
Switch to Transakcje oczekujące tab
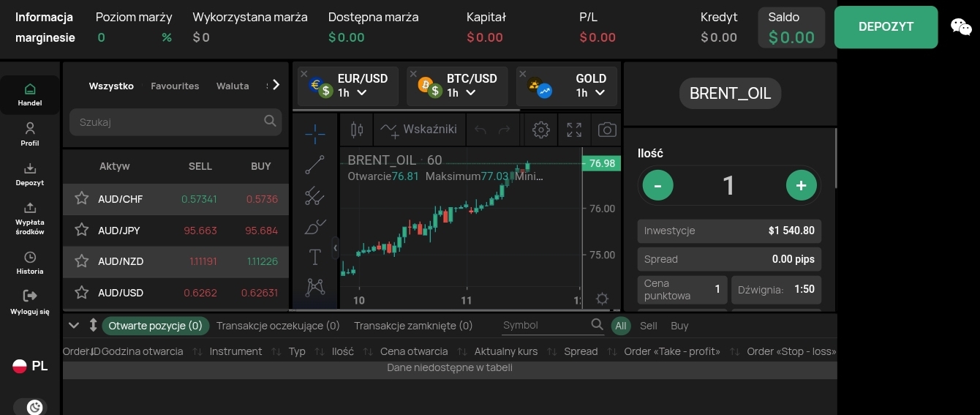(278, 326)
